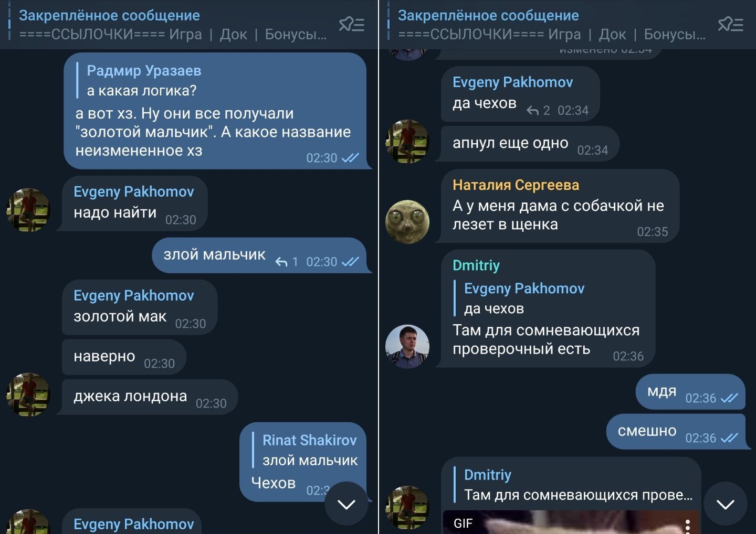The width and height of the screenshot is (756, 534).
Task: Open the GIF preview at the bottom
Action: pos(571,522)
